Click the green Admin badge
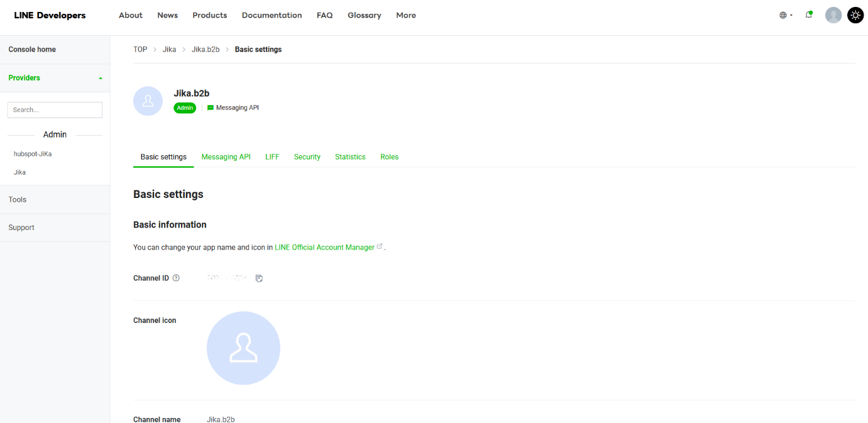This screenshot has width=868, height=423. [185, 108]
